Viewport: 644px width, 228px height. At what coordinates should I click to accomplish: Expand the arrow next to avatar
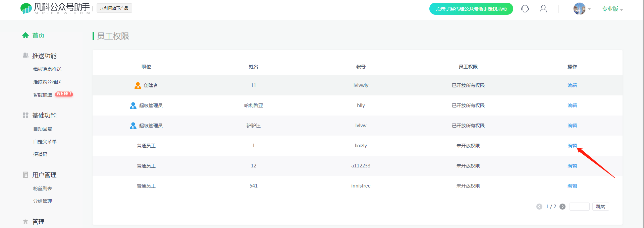point(589,9)
